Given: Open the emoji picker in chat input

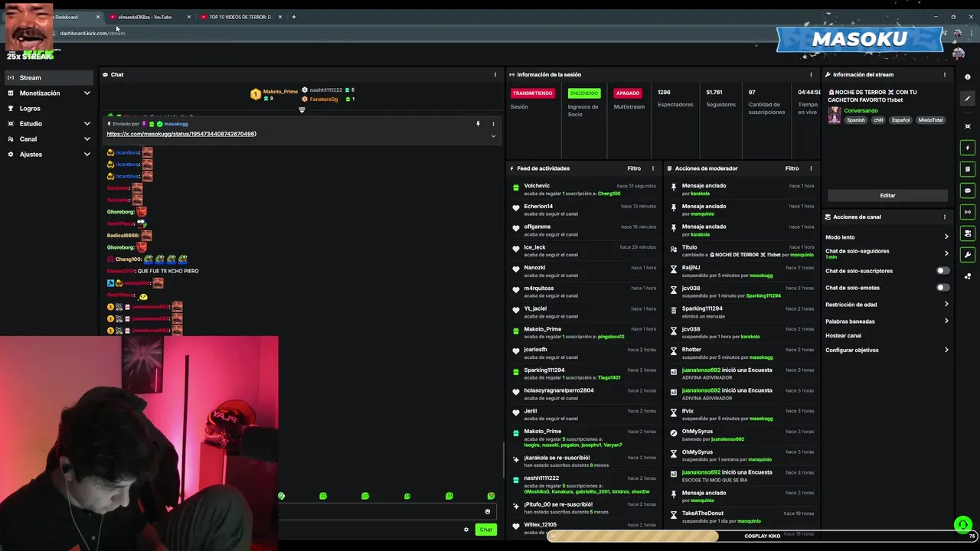Looking at the screenshot, I should (488, 511).
